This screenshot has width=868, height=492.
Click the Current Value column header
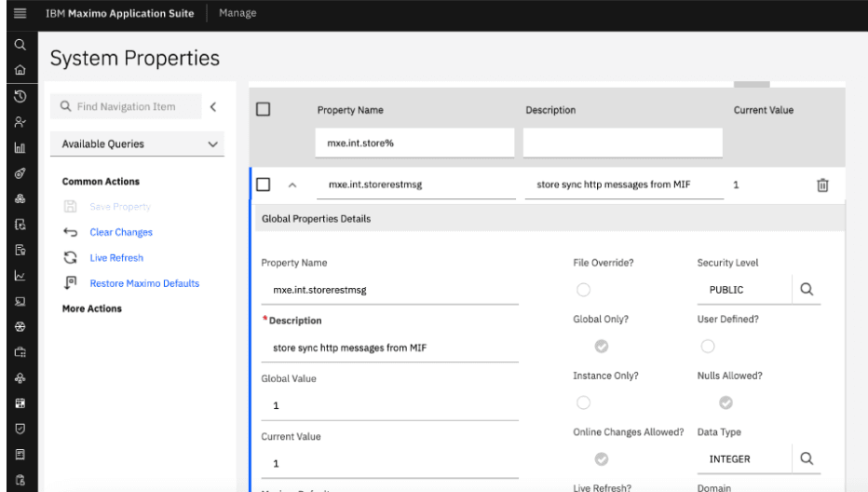(764, 110)
